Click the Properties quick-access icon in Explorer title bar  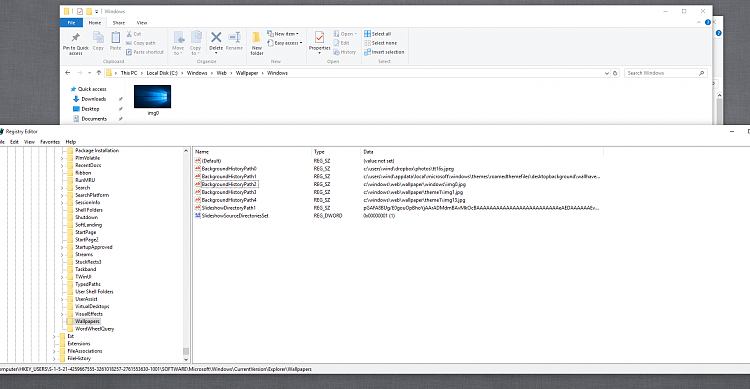[x=79, y=11]
